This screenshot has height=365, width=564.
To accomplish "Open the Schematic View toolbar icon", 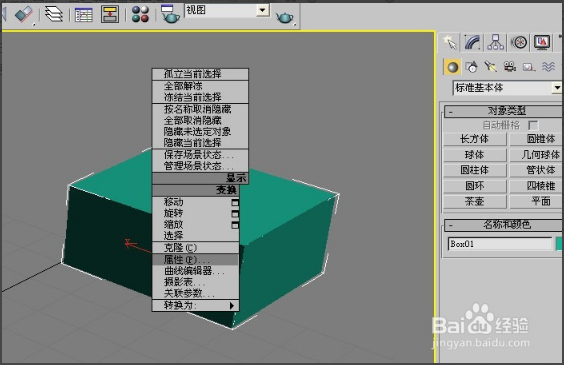I will pos(110,14).
